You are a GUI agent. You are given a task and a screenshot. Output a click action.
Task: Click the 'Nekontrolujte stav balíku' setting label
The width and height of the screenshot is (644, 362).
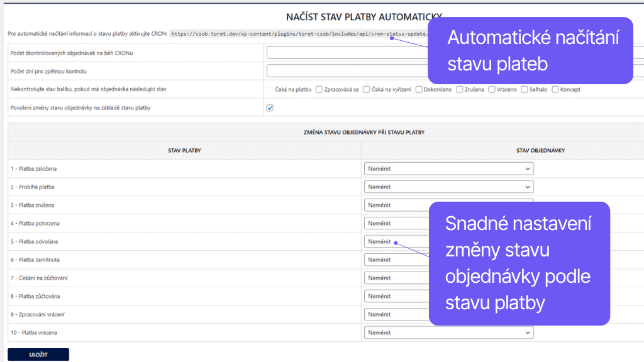click(x=88, y=89)
